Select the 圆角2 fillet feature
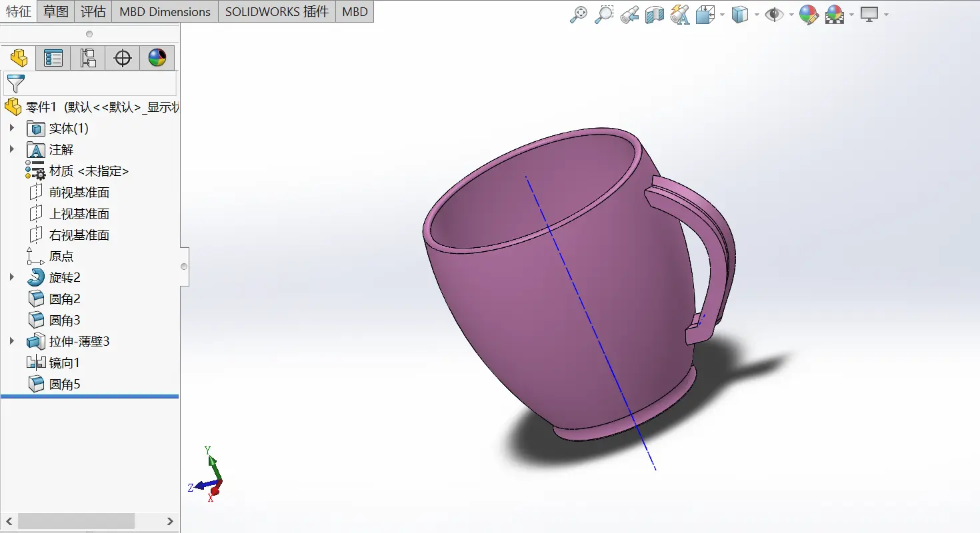The image size is (980, 533). click(x=65, y=298)
